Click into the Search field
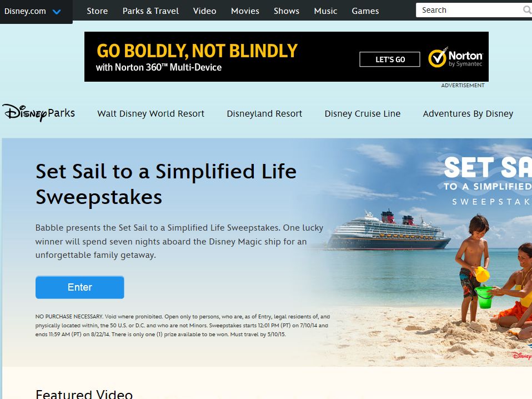The width and height of the screenshot is (532, 399). pyautogui.click(x=469, y=10)
